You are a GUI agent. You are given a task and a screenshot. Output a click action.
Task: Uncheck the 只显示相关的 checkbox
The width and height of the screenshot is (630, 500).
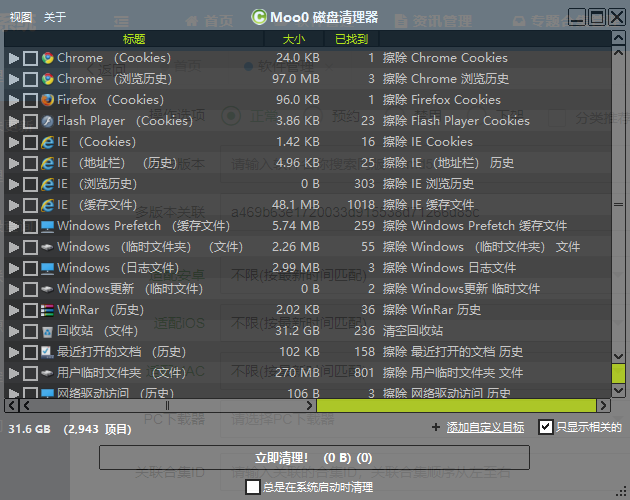[x=546, y=427]
